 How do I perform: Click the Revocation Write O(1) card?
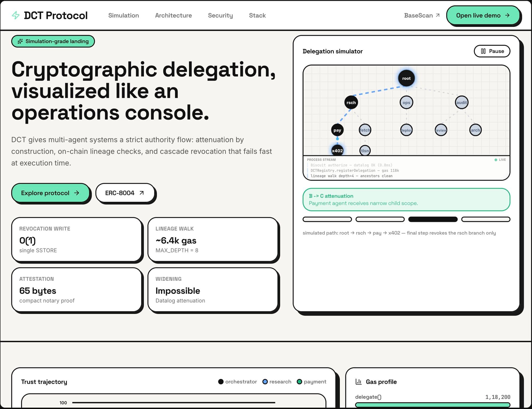click(76, 239)
